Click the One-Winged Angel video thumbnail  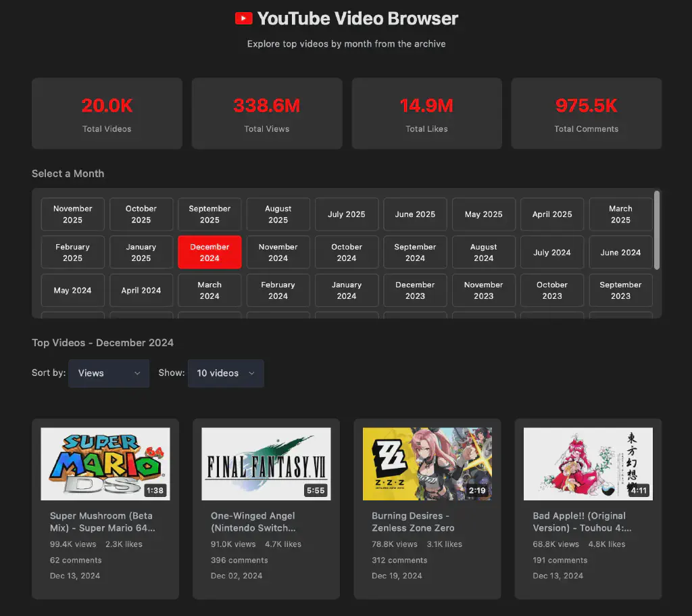click(x=266, y=464)
